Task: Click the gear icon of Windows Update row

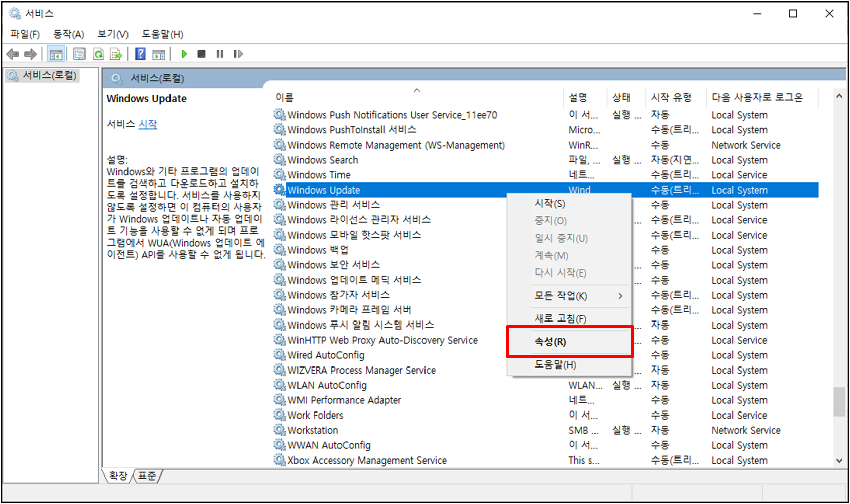Action: pyautogui.click(x=280, y=190)
